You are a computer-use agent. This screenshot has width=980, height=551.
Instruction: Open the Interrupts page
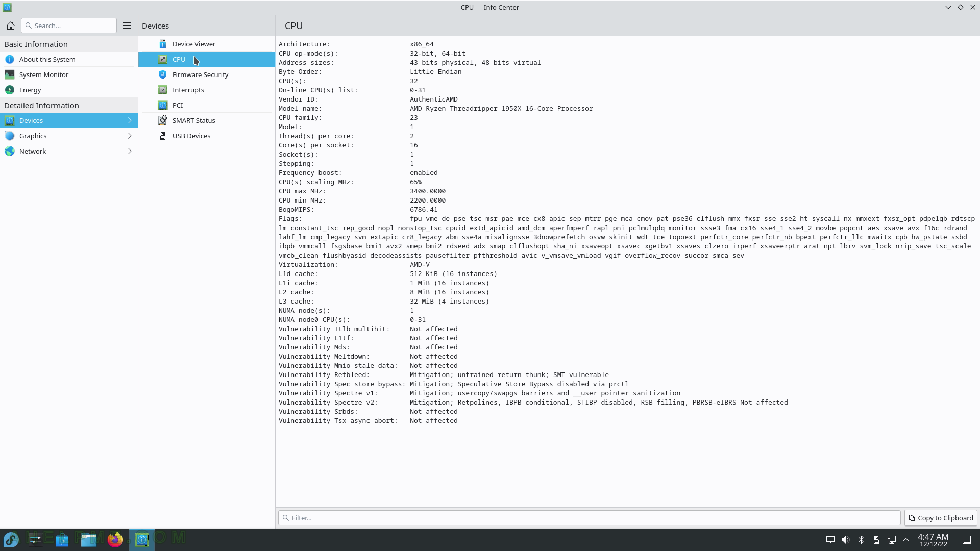(207, 90)
